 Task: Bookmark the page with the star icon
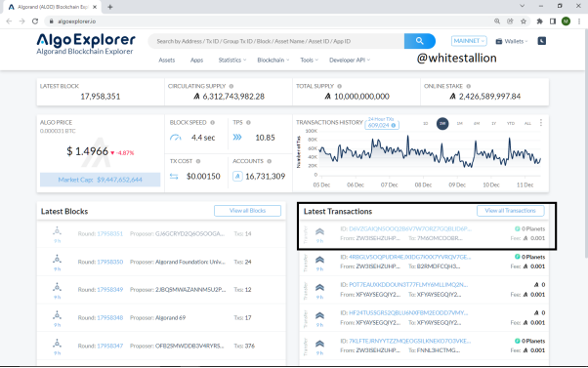click(x=524, y=21)
